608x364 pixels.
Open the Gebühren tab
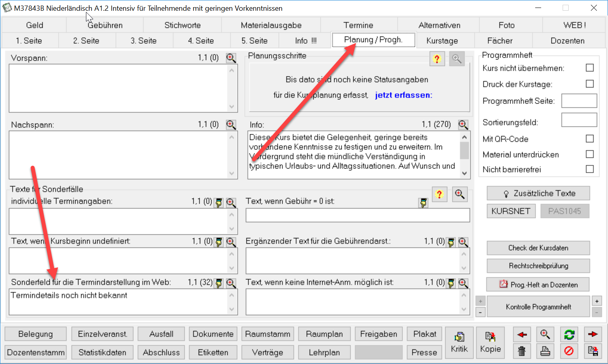click(105, 25)
